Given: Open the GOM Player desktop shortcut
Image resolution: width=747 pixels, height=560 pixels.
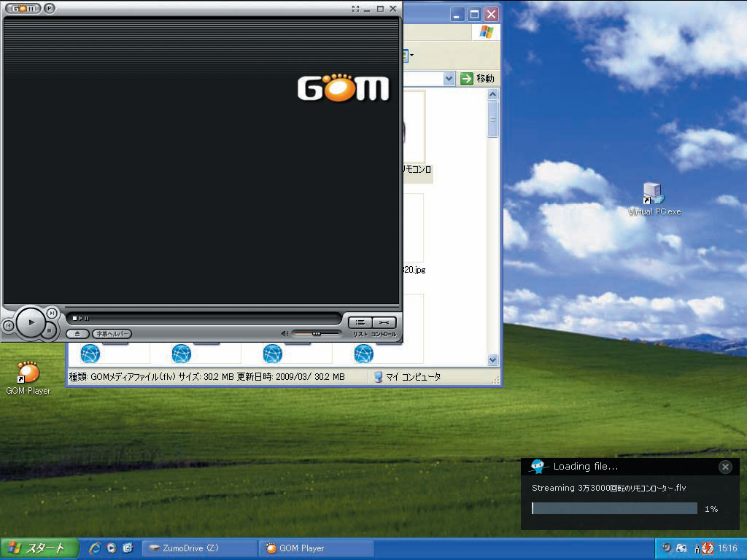Looking at the screenshot, I should pyautogui.click(x=28, y=378).
